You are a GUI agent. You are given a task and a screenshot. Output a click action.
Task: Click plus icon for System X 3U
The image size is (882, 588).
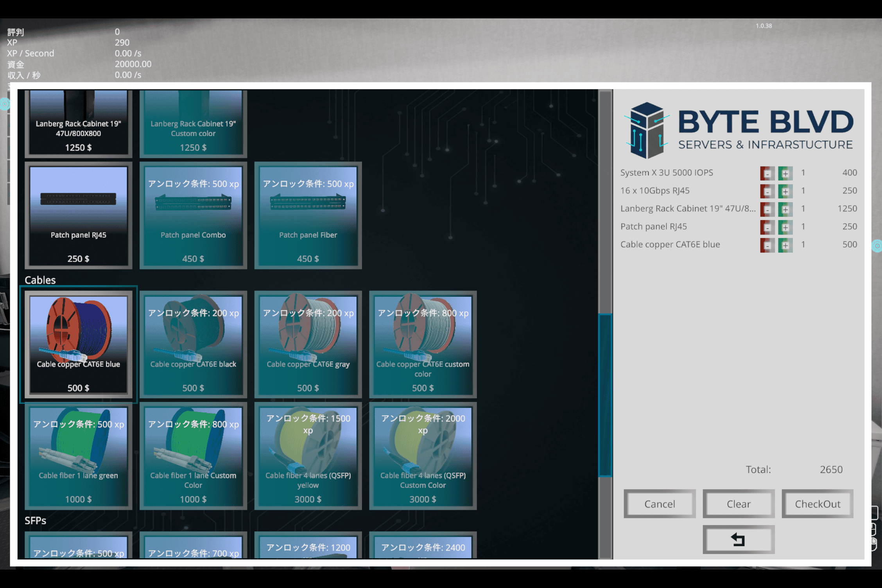tap(785, 173)
